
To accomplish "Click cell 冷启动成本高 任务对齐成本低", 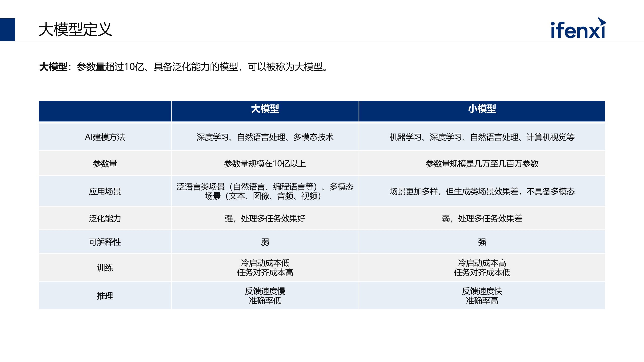I will 482,268.
